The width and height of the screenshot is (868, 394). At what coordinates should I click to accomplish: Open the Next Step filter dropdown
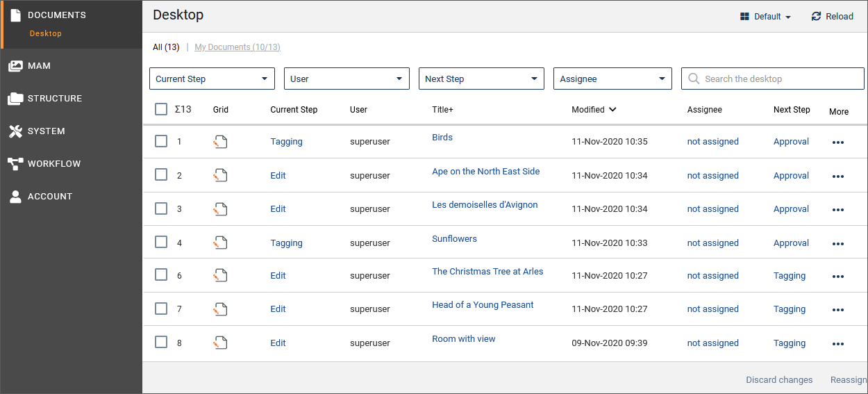coord(481,79)
